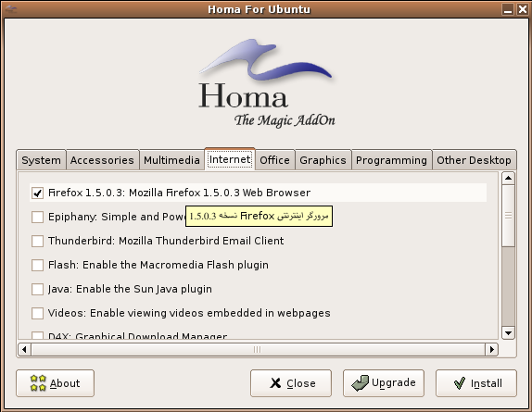Click the vertical scrollbar thumb
This screenshot has height=412, width=532.
pos(508,216)
